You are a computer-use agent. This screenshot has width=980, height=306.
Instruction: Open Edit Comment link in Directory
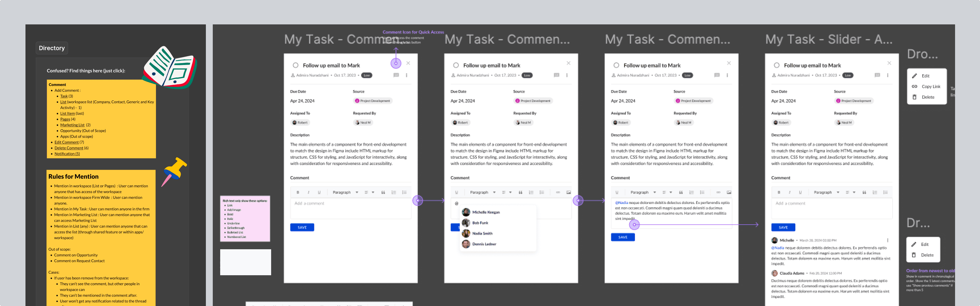67,142
